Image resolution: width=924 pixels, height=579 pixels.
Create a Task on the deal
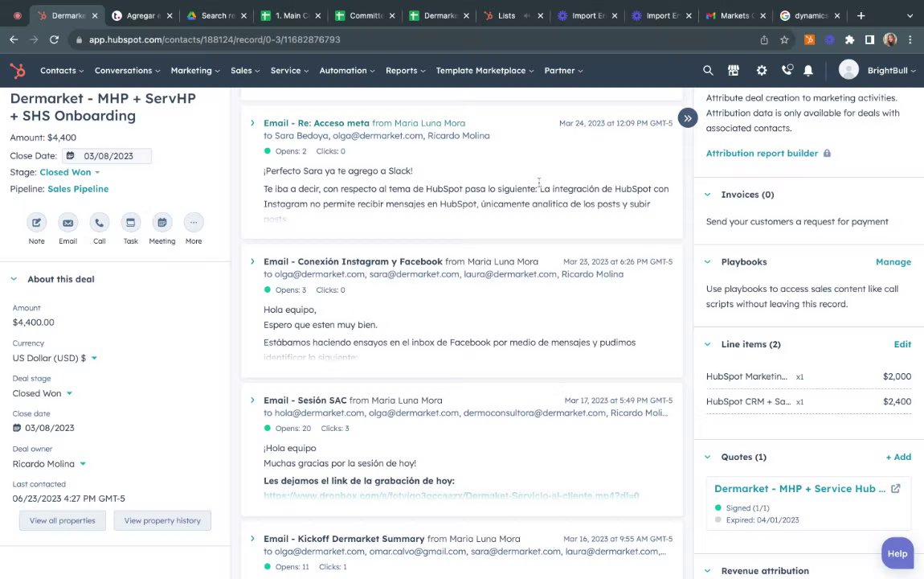click(x=131, y=222)
